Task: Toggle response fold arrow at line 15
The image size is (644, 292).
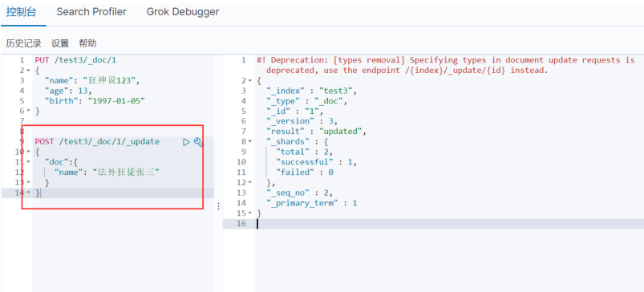Action: [250, 213]
